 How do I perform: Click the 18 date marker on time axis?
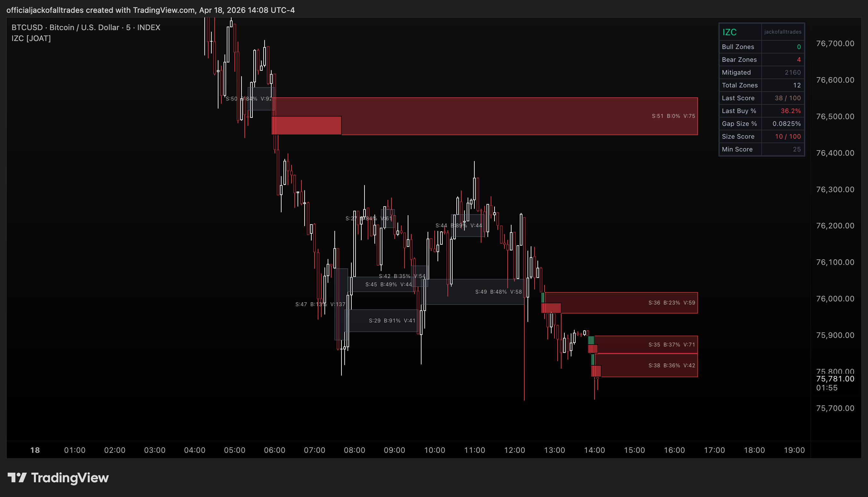tap(35, 450)
